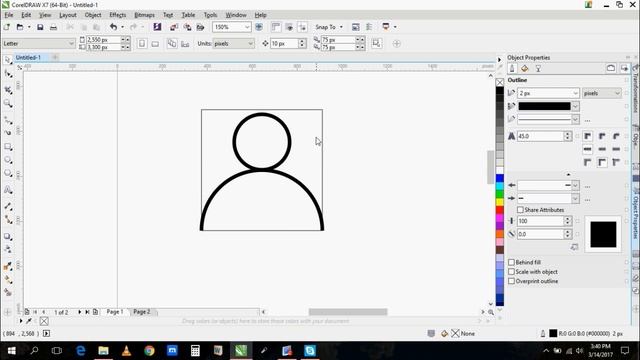Screen dimensions: 640x360
Task: Open Google Chrome from the taskbar
Action: point(149,351)
